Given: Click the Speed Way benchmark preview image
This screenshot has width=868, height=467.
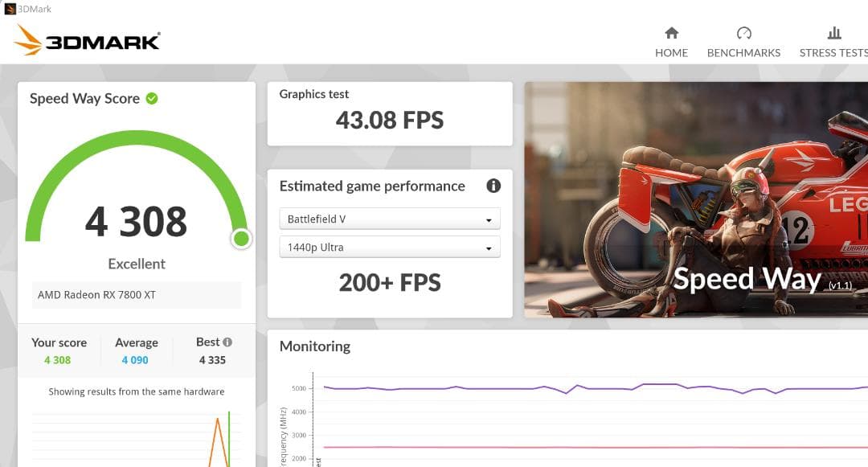Looking at the screenshot, I should pyautogui.click(x=696, y=199).
